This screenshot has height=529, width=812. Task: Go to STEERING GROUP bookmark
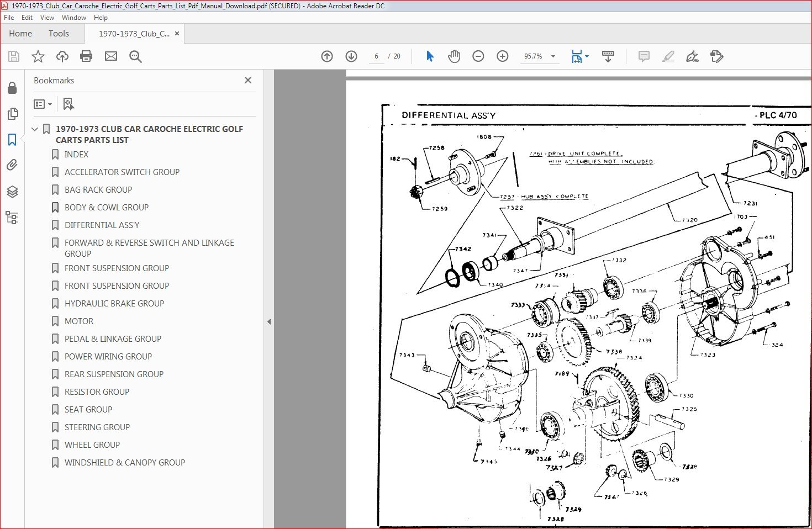[97, 427]
